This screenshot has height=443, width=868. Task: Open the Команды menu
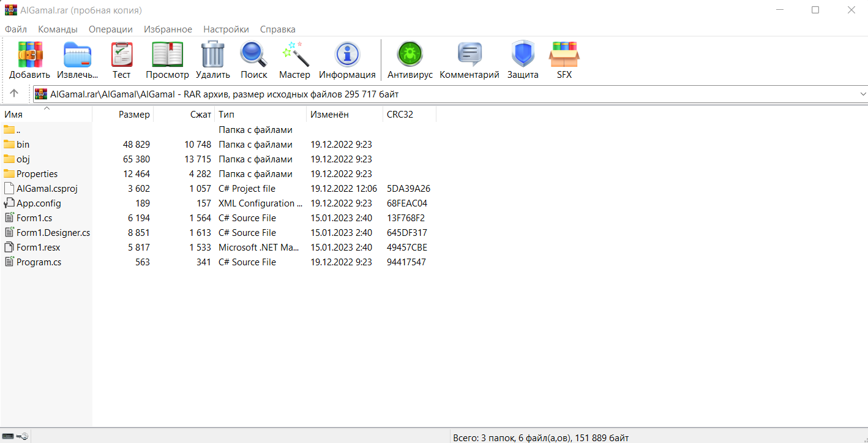coord(58,29)
